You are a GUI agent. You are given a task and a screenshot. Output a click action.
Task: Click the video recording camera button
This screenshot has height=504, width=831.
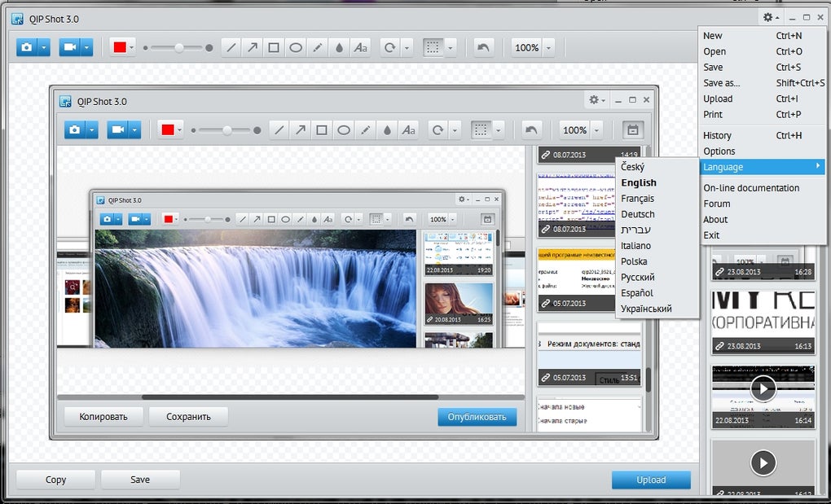(x=69, y=48)
